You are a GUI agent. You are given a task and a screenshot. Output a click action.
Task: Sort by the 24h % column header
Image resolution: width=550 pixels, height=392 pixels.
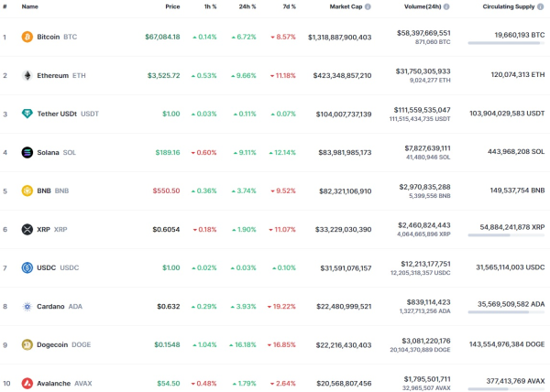coord(247,6)
